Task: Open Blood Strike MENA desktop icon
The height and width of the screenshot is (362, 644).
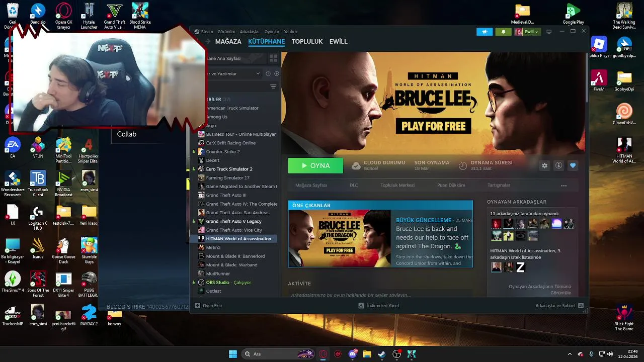Action: tap(140, 16)
